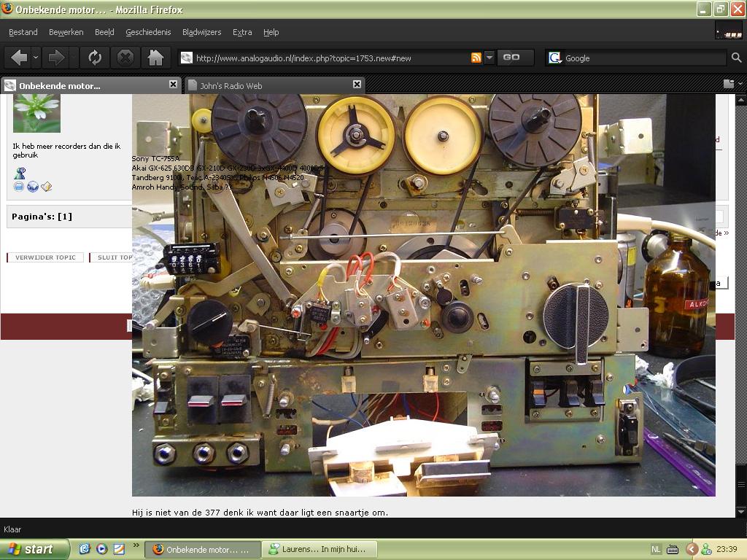This screenshot has width=747, height=560.
Task: Click the orange RSS feed icon
Action: coord(476,58)
